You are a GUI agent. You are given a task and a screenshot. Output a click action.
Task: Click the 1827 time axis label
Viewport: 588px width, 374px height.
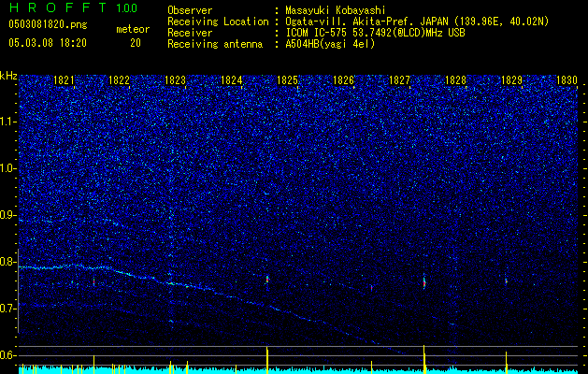click(399, 80)
